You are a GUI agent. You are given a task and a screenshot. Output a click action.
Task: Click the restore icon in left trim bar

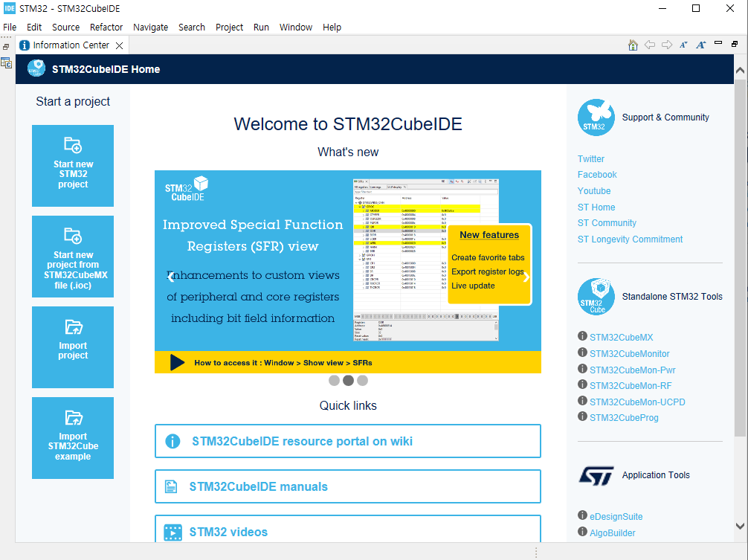[x=6, y=47]
